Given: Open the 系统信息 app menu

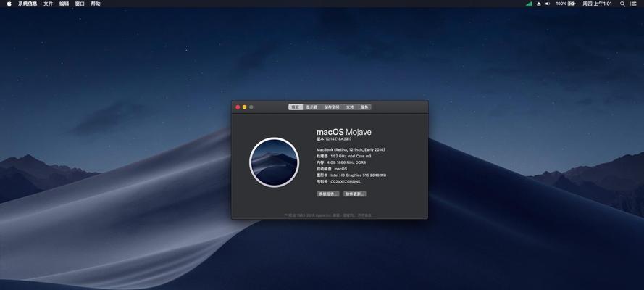Looking at the screenshot, I should (28, 4).
